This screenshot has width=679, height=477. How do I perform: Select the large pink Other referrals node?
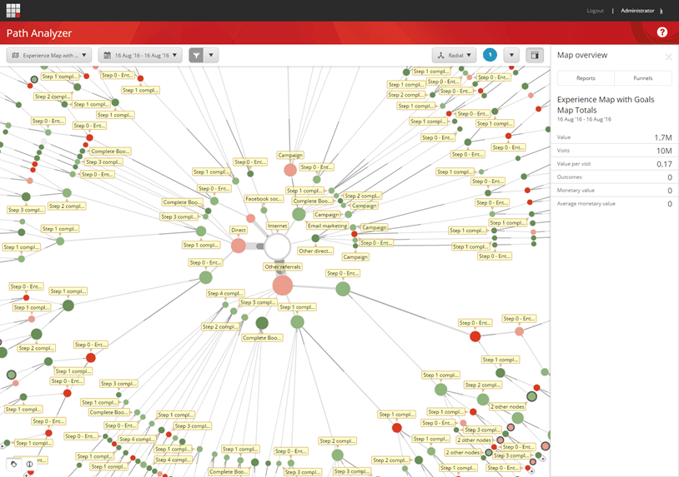pos(282,286)
